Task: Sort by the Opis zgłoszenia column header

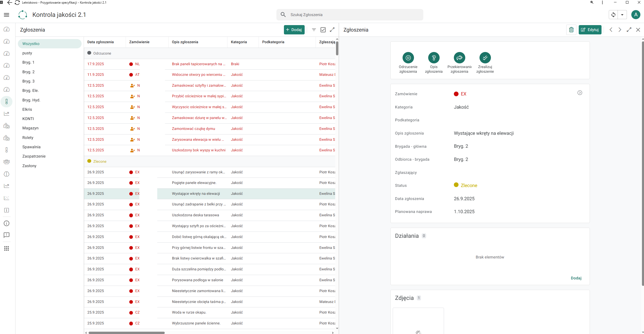Action: (185, 42)
